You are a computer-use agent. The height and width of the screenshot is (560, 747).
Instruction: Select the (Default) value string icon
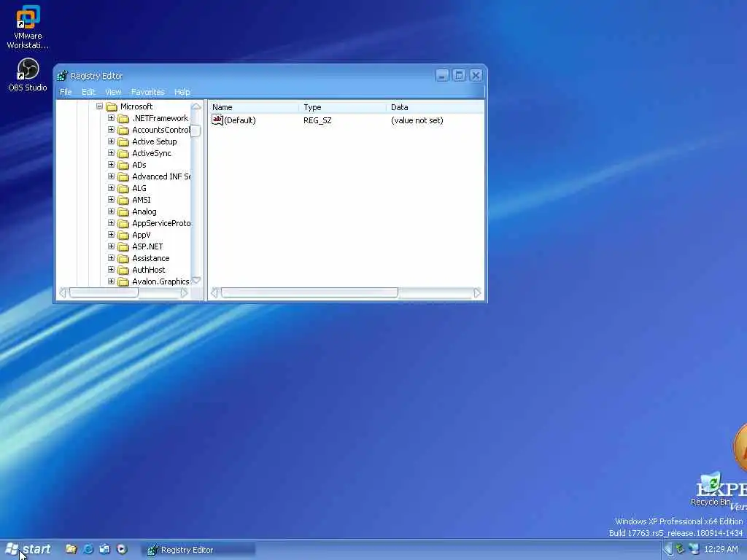point(217,120)
